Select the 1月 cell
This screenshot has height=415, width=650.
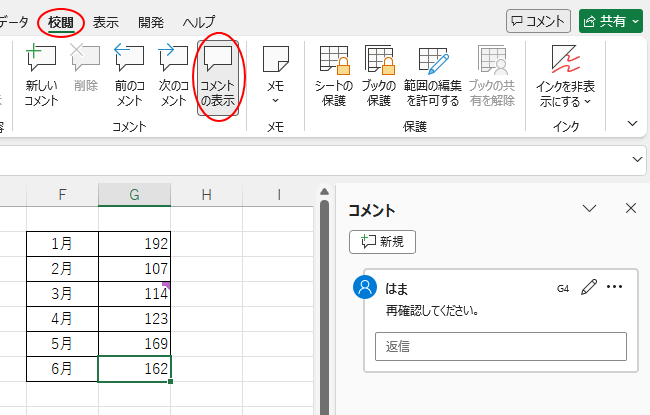click(62, 244)
